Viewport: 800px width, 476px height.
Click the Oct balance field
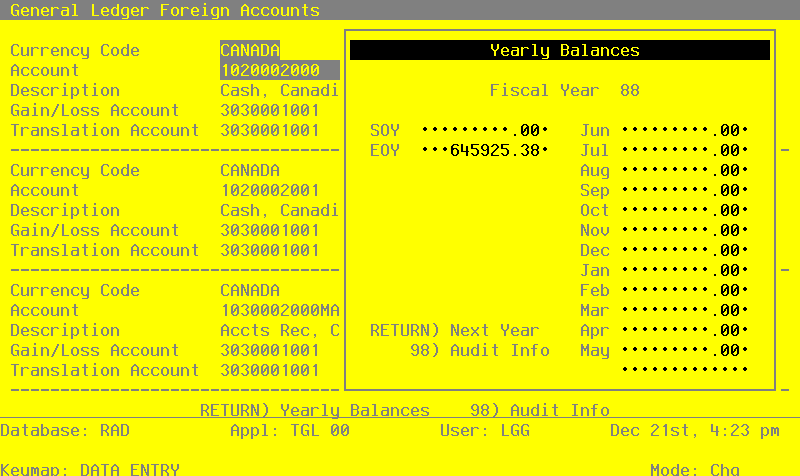pos(685,210)
